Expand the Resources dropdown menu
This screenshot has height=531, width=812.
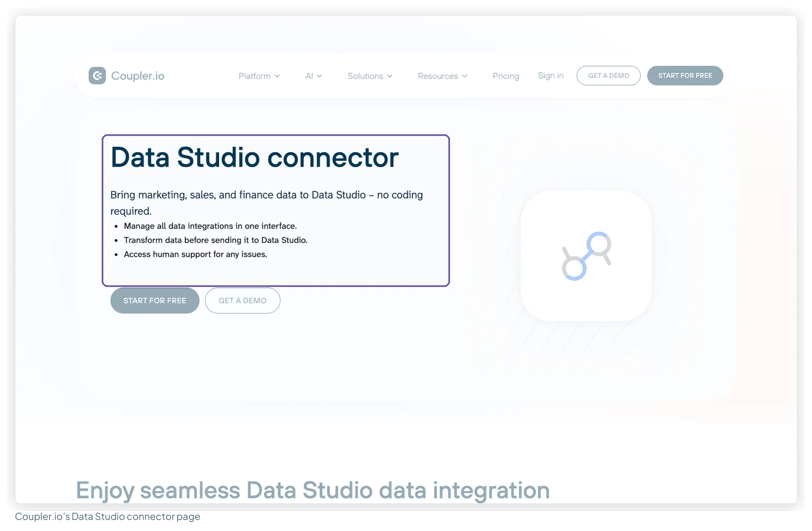click(x=443, y=76)
